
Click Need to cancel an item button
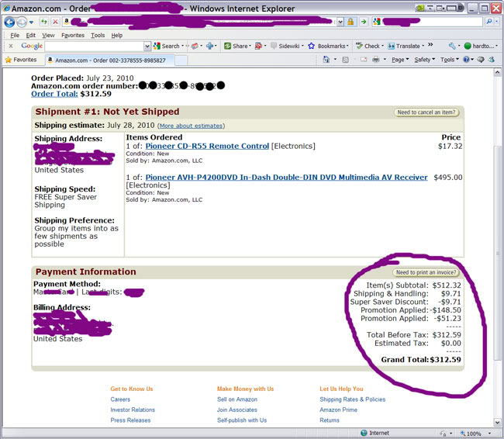(x=426, y=112)
